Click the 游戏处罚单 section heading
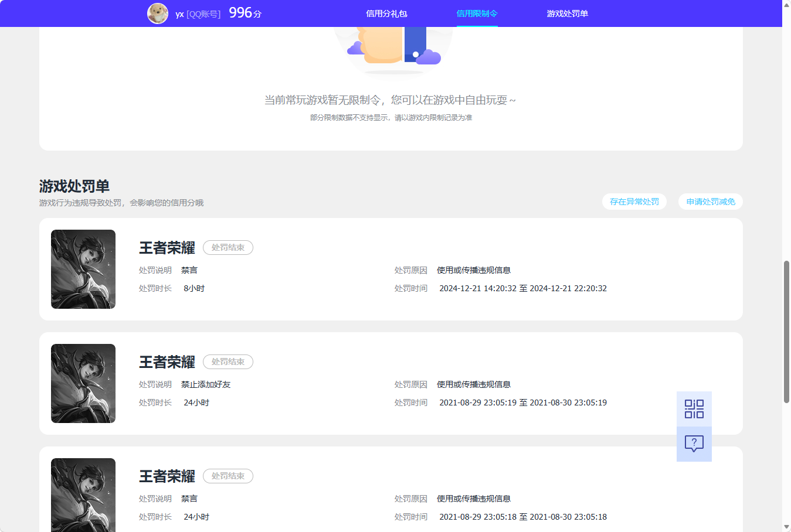 pyautogui.click(x=74, y=186)
